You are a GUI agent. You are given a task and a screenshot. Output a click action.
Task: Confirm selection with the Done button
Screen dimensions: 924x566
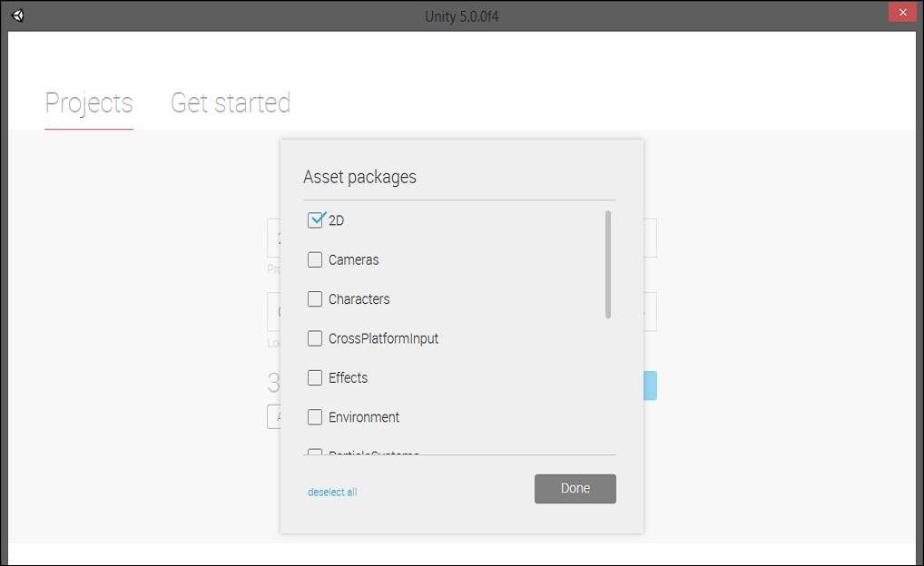point(575,489)
